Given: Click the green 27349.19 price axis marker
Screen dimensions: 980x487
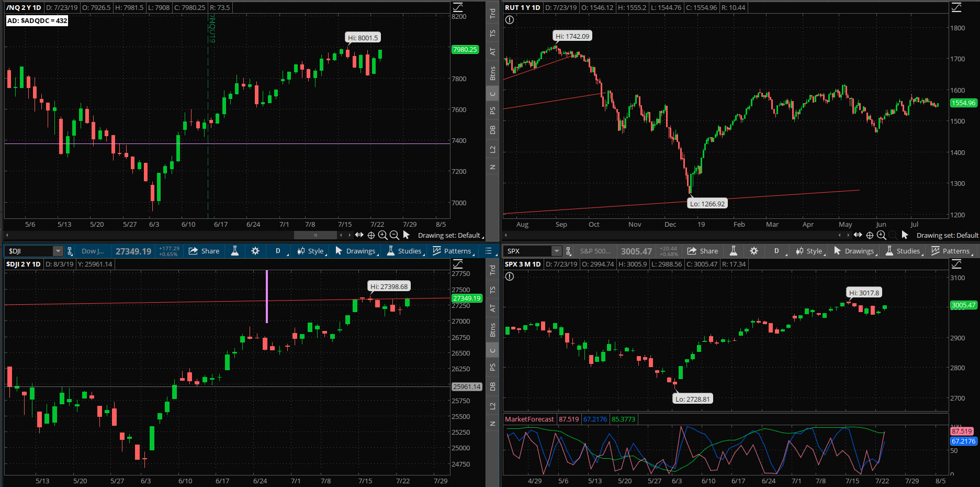Looking at the screenshot, I should coord(467,298).
